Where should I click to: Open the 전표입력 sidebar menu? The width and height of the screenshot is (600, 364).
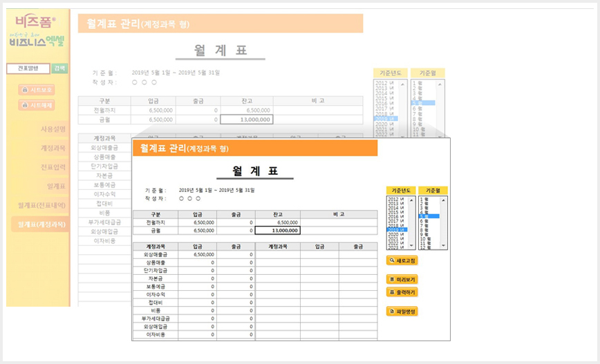click(x=53, y=167)
